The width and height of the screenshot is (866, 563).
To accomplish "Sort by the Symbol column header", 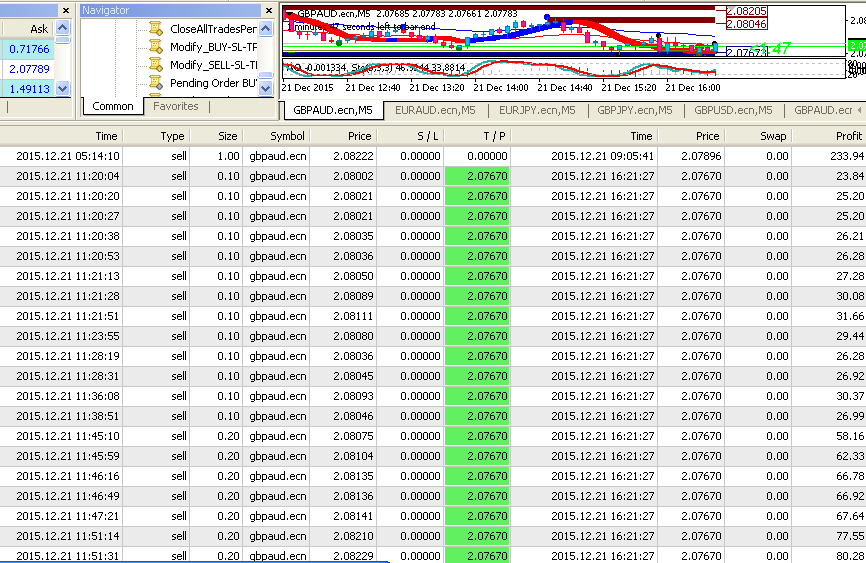I will [276, 136].
